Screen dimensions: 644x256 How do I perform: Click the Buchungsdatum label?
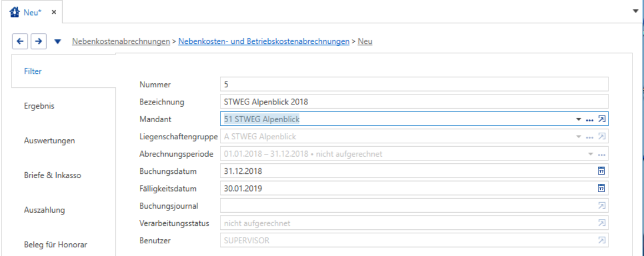tap(168, 172)
